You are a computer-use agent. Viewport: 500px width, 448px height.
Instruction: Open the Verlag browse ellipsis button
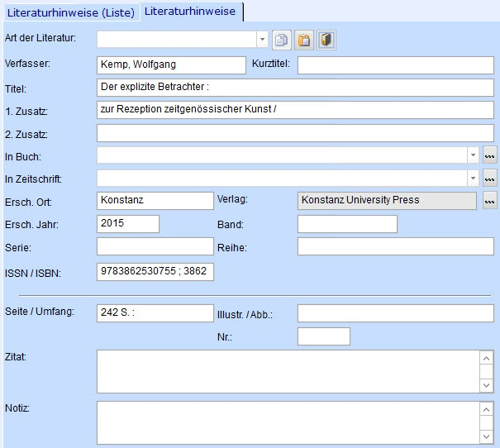490,200
